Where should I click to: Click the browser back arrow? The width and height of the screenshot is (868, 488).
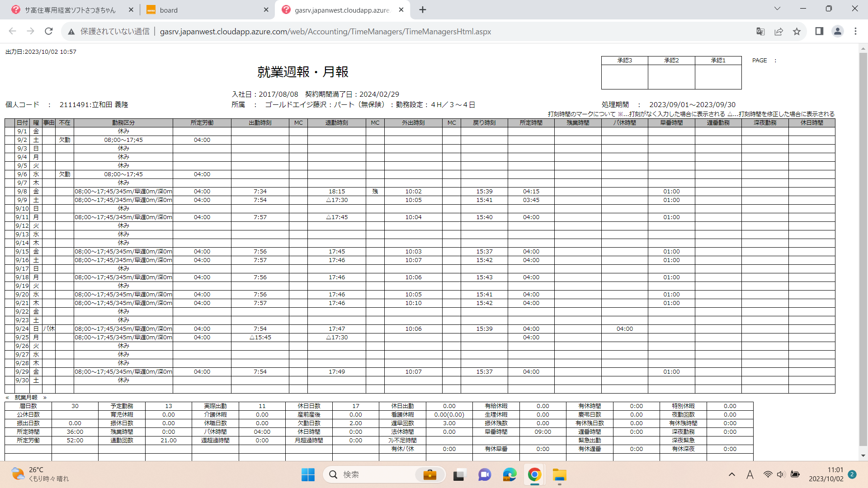12,31
